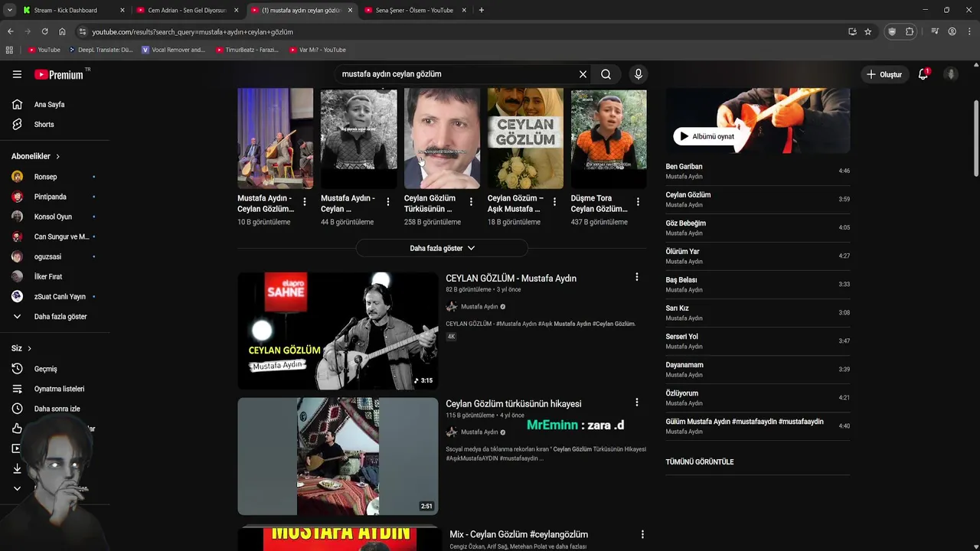The image size is (980, 551).
Task: Open the notifications bell
Action: coord(923,74)
